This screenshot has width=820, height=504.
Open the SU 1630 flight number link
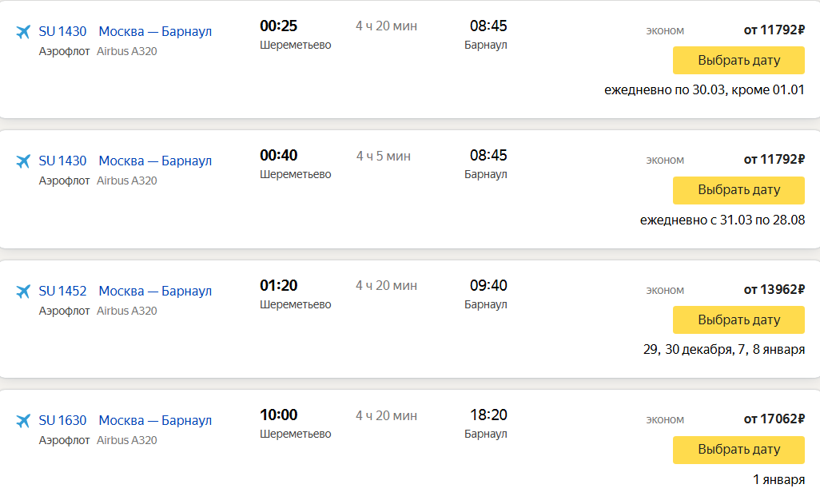coord(62,420)
